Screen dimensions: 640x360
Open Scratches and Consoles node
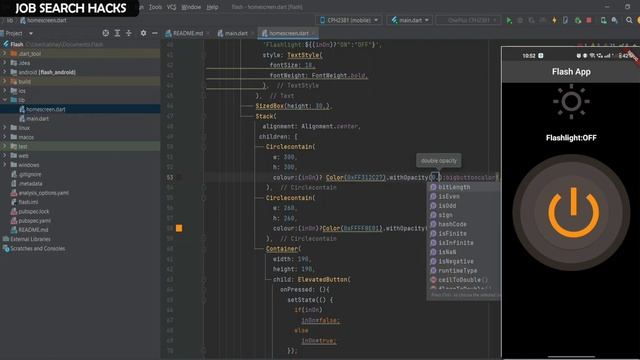[38, 248]
